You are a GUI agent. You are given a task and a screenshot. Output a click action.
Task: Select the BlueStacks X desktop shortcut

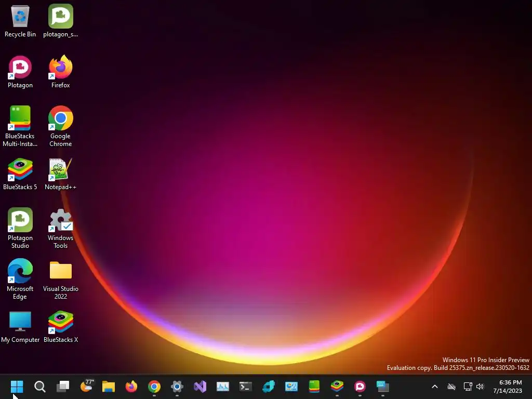60,326
